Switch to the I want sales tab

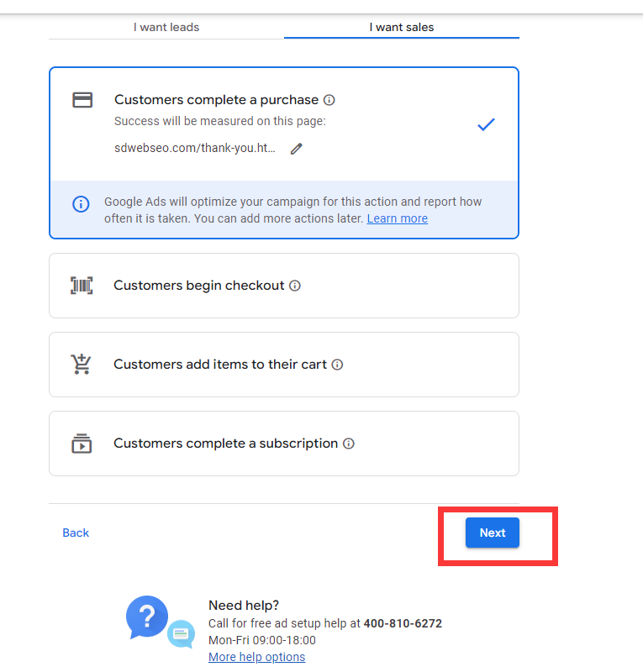[x=402, y=27]
